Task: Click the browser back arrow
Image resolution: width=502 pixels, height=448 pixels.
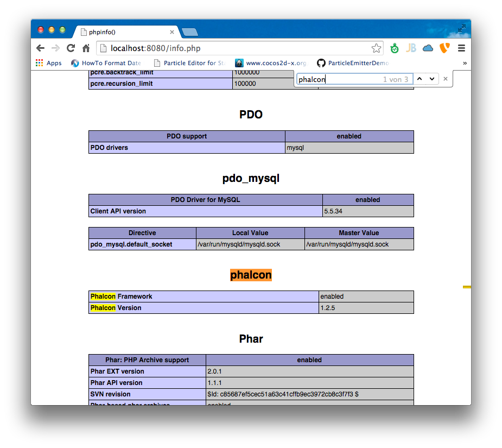Action: 40,48
